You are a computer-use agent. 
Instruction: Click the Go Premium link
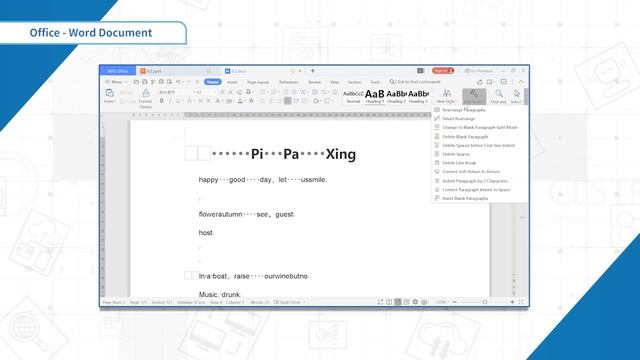(x=479, y=71)
